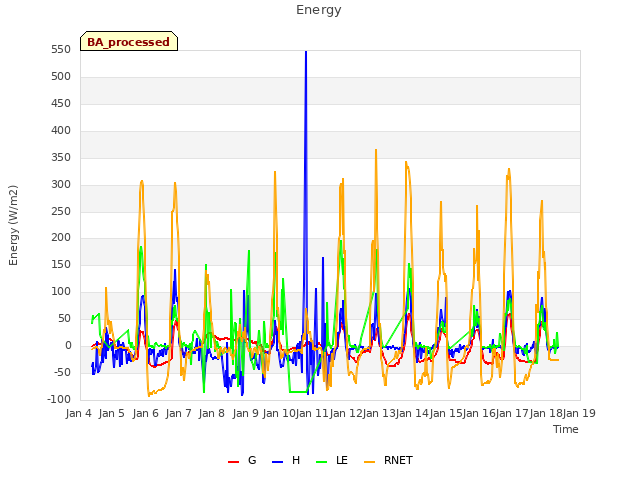Click the Jan 15 x-axis date label
The image size is (640, 480).
point(446,413)
